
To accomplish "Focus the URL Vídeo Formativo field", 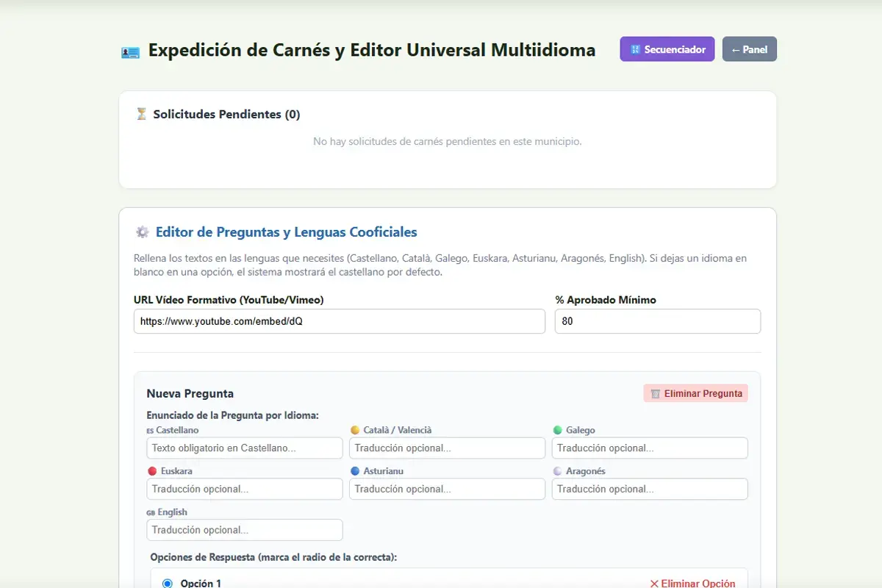I will (340, 321).
